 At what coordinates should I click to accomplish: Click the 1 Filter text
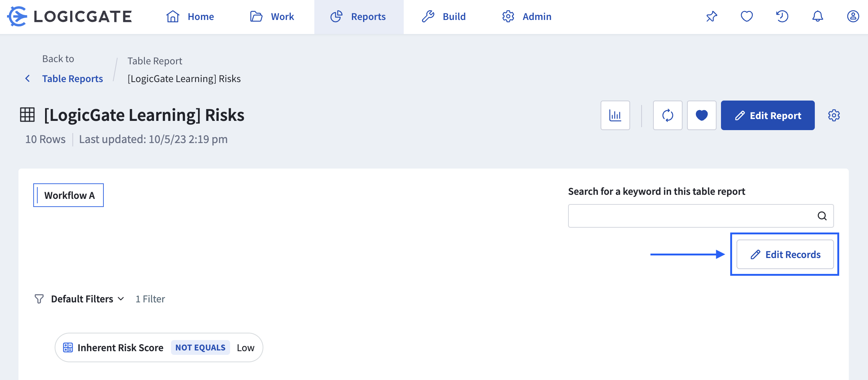pos(150,299)
